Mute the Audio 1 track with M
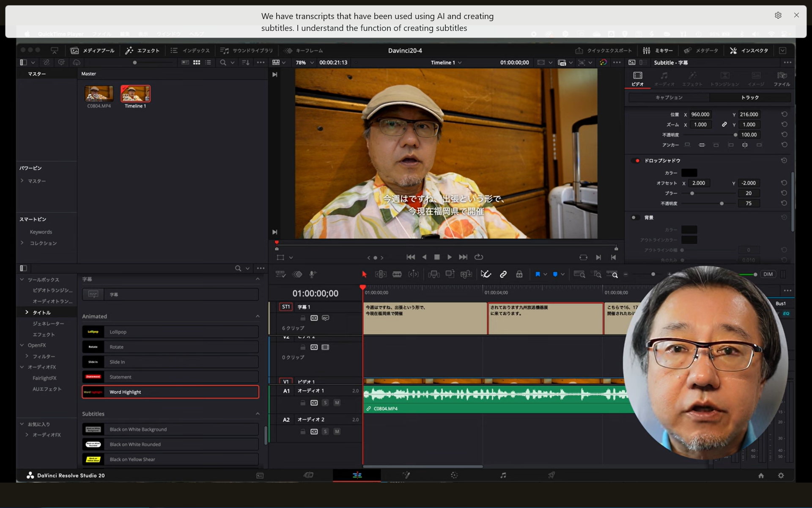Image resolution: width=812 pixels, height=508 pixels. (337, 403)
